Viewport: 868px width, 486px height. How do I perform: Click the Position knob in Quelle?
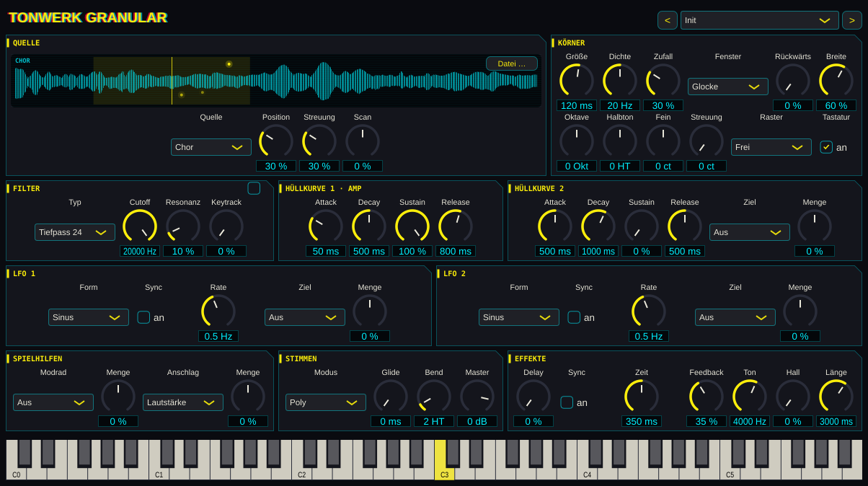pyautogui.click(x=276, y=141)
